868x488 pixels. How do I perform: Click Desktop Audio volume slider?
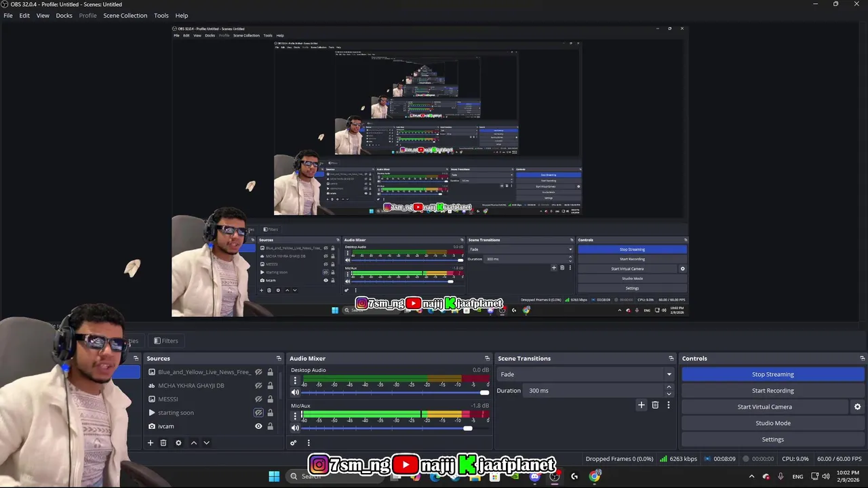395,392
